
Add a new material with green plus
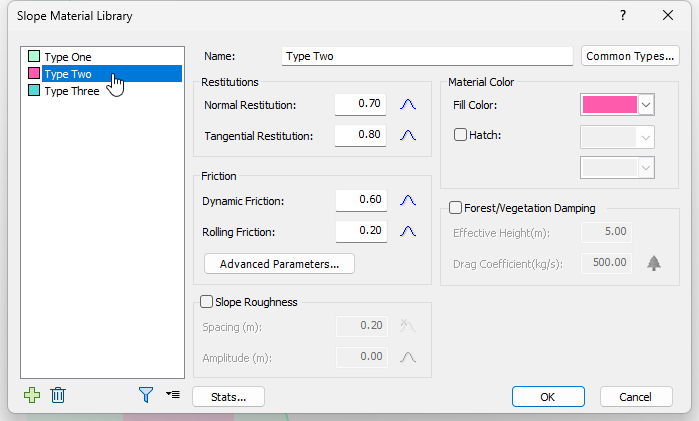click(x=32, y=395)
